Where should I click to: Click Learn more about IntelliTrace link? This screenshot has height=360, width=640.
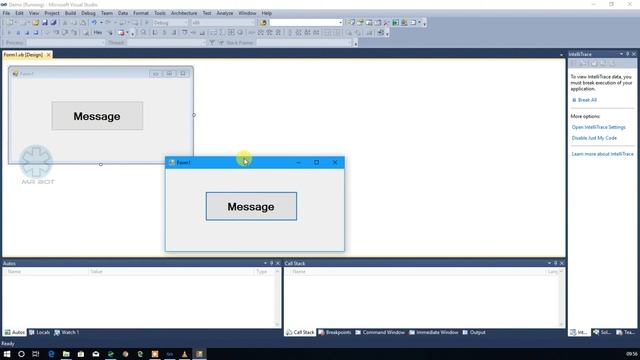[602, 154]
